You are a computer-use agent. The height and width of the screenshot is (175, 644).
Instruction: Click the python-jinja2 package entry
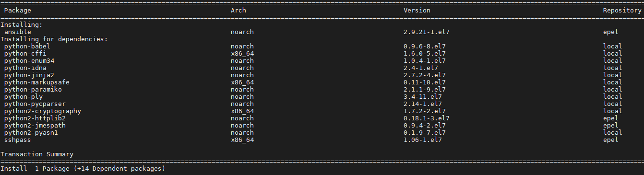29,75
